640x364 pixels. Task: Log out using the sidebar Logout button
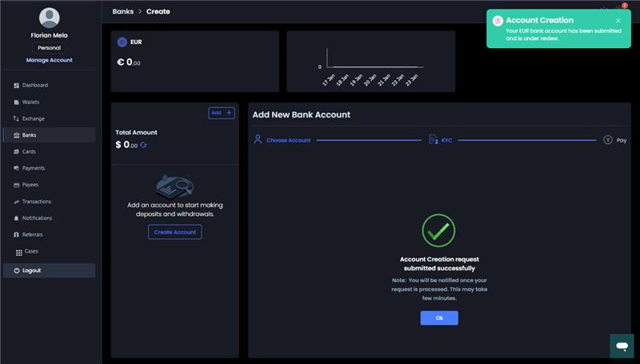(x=31, y=270)
